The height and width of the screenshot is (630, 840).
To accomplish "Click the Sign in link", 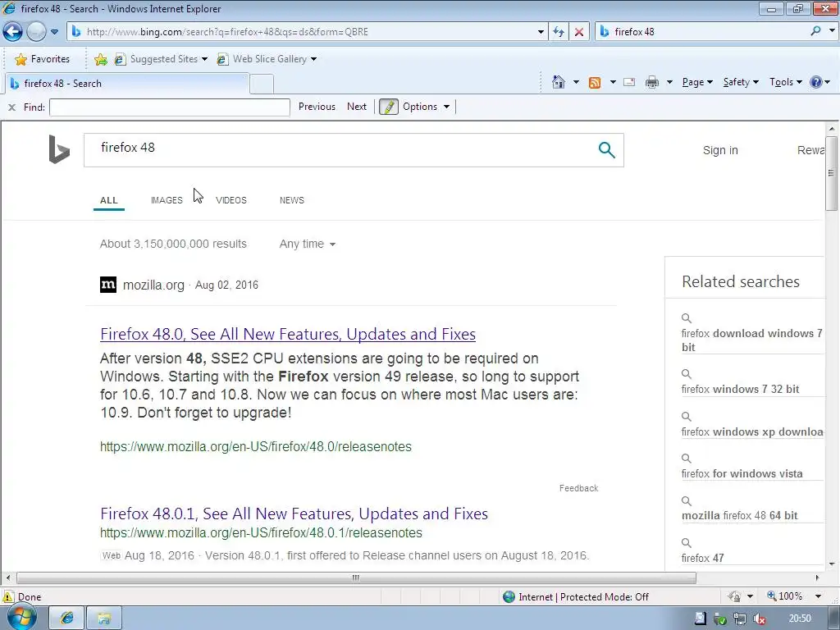I will (x=720, y=151).
